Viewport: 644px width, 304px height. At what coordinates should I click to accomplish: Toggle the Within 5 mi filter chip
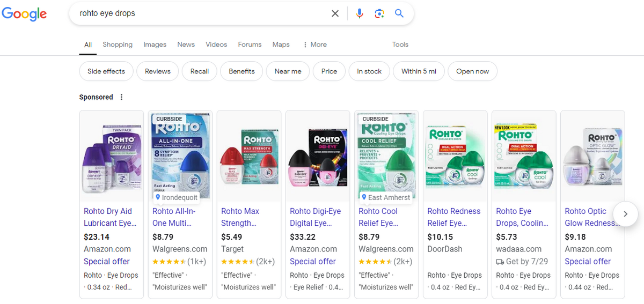click(419, 71)
